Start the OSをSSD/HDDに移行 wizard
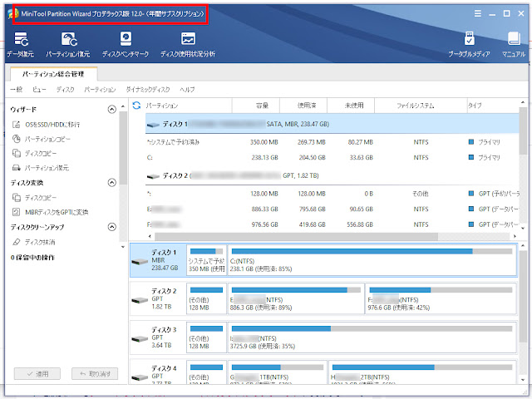 47,125
